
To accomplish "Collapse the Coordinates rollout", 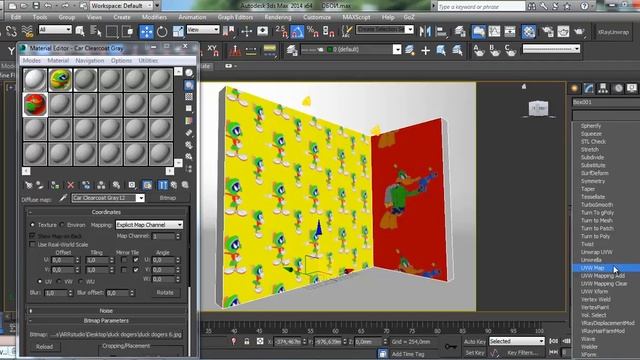I will [x=106, y=212].
